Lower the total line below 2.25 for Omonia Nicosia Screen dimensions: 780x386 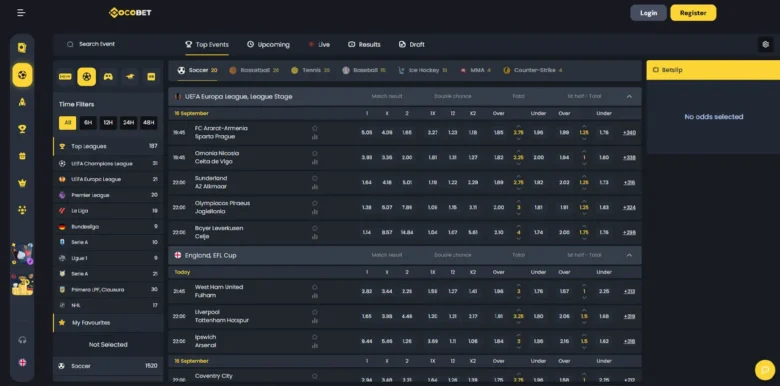[518, 164]
